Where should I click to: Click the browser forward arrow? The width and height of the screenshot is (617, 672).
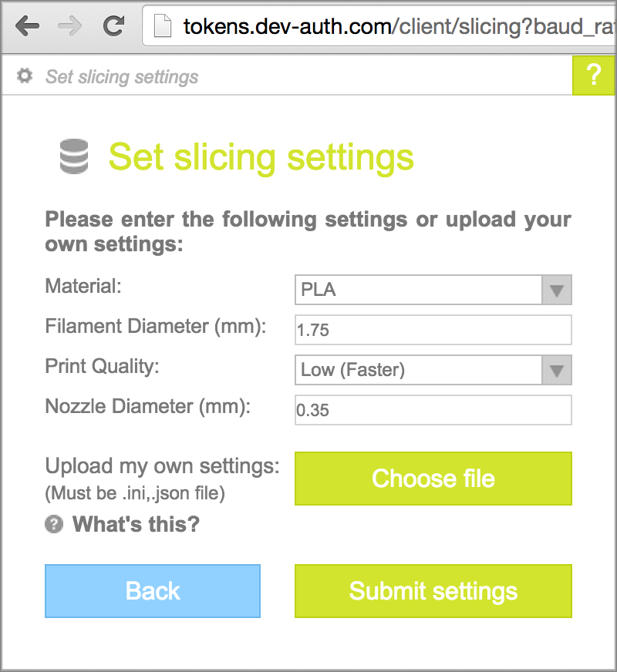click(70, 26)
